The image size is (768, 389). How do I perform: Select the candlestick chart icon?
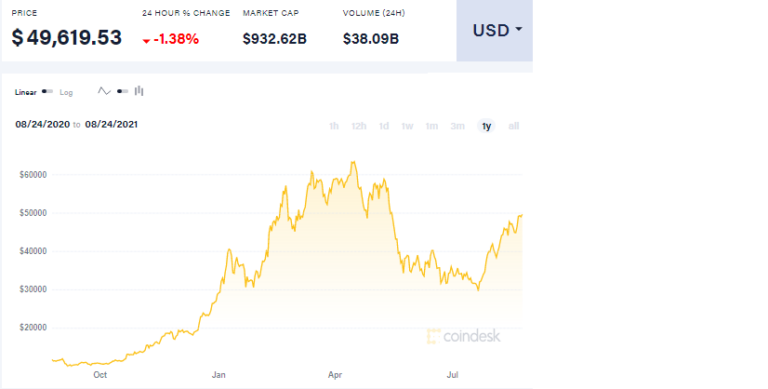[139, 91]
